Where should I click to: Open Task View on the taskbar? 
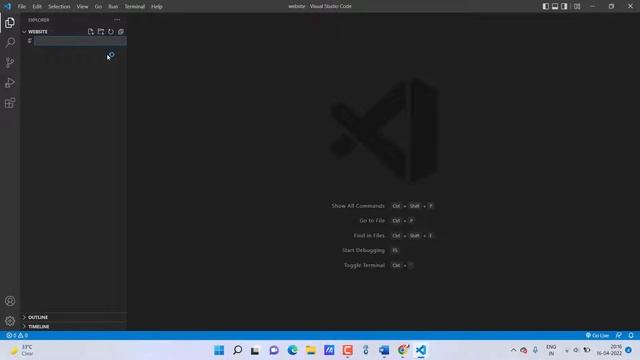[255, 350]
